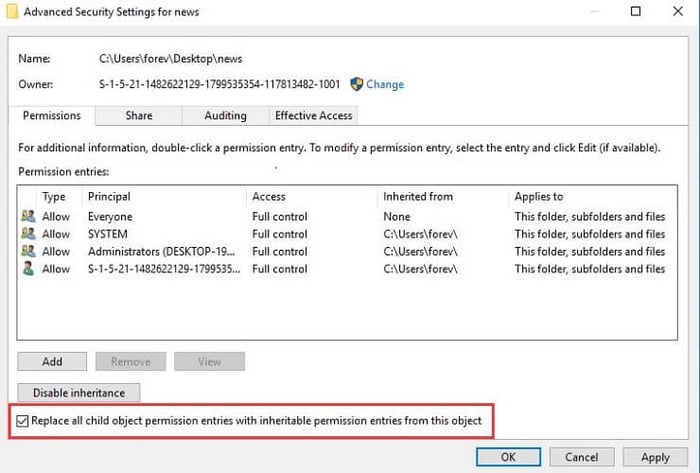Select the group icon for the Everyone entry
Screen dimensions: 700x473
tap(28, 216)
